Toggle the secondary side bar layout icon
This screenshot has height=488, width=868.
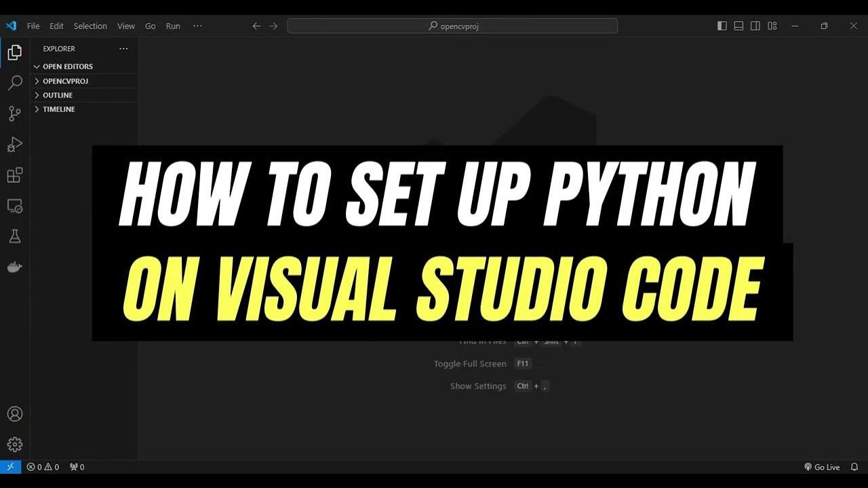755,26
